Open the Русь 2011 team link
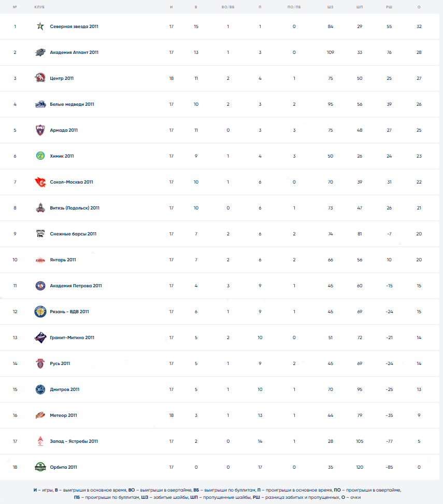443x504 pixels. coord(60,363)
